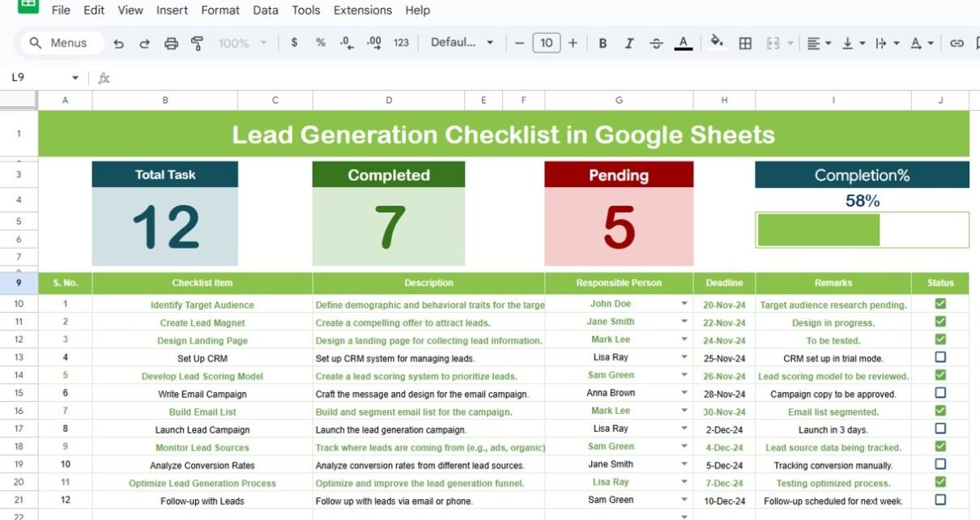Click the Redo arrow in toolbar
The height and width of the screenshot is (520, 980).
pos(145,44)
